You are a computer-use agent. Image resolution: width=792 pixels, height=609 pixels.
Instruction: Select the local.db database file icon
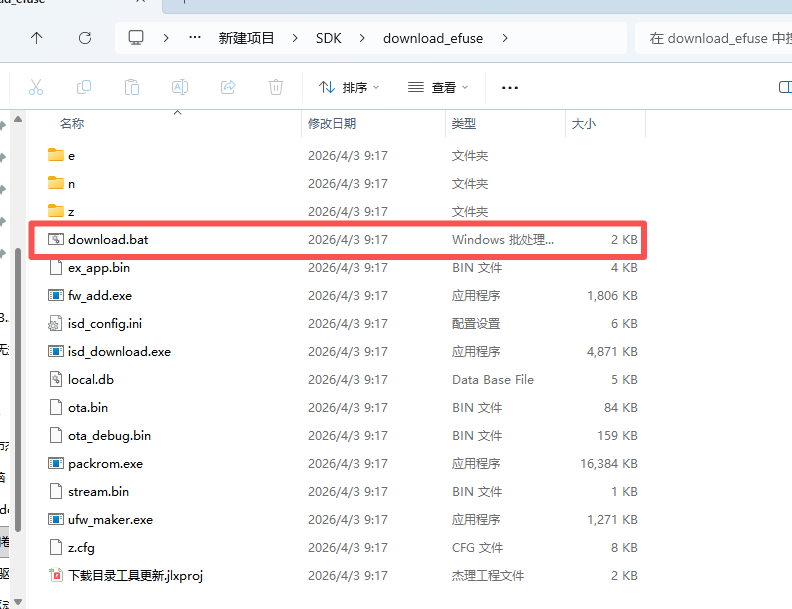click(56, 379)
